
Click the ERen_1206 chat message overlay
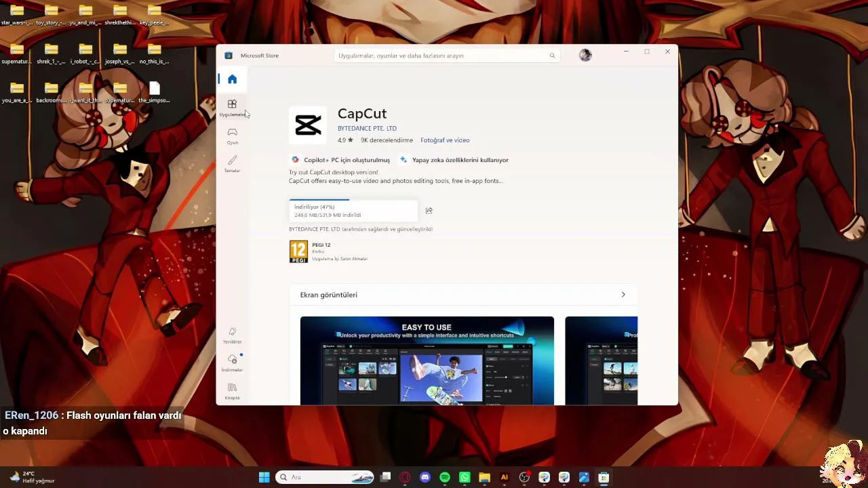(x=93, y=423)
